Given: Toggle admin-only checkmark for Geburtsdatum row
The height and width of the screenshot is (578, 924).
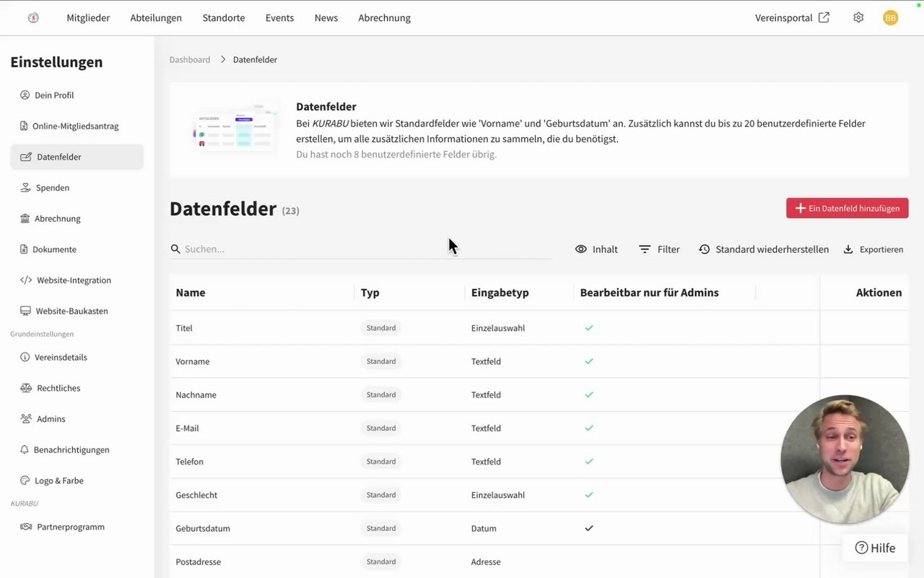Looking at the screenshot, I should (x=589, y=528).
